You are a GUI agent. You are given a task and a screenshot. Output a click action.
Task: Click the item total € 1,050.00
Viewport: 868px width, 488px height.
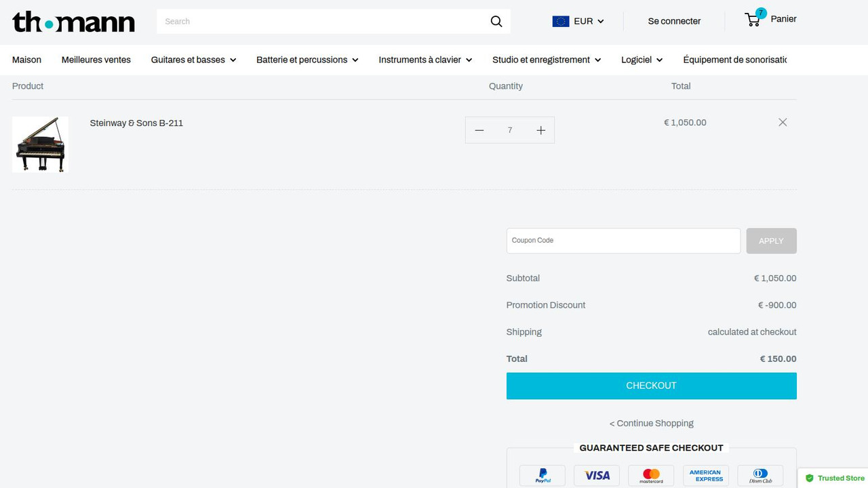pyautogui.click(x=685, y=123)
